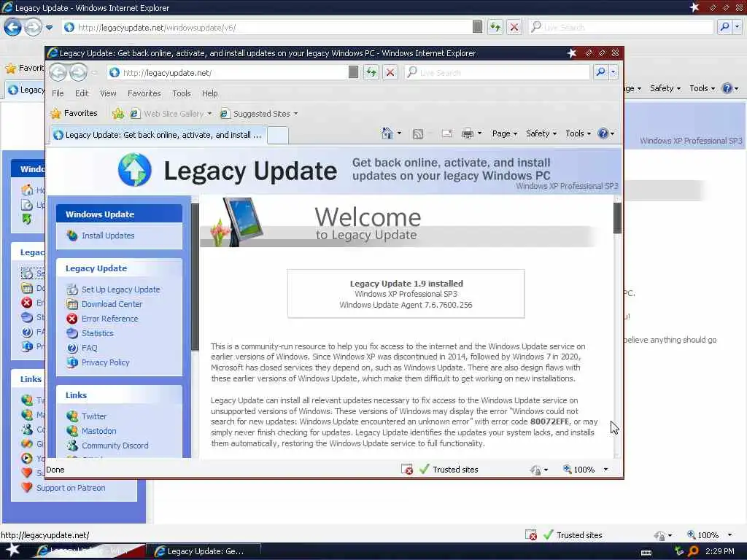Click the front window's Stop loading button
The height and width of the screenshot is (560, 747).
coord(390,72)
